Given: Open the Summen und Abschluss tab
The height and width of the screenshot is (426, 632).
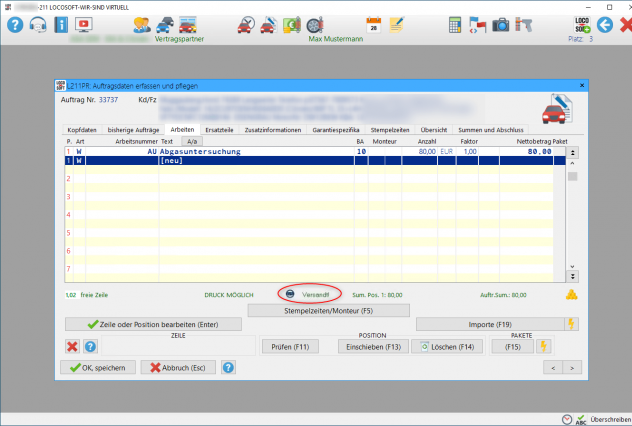Looking at the screenshot, I should pyautogui.click(x=491, y=130).
